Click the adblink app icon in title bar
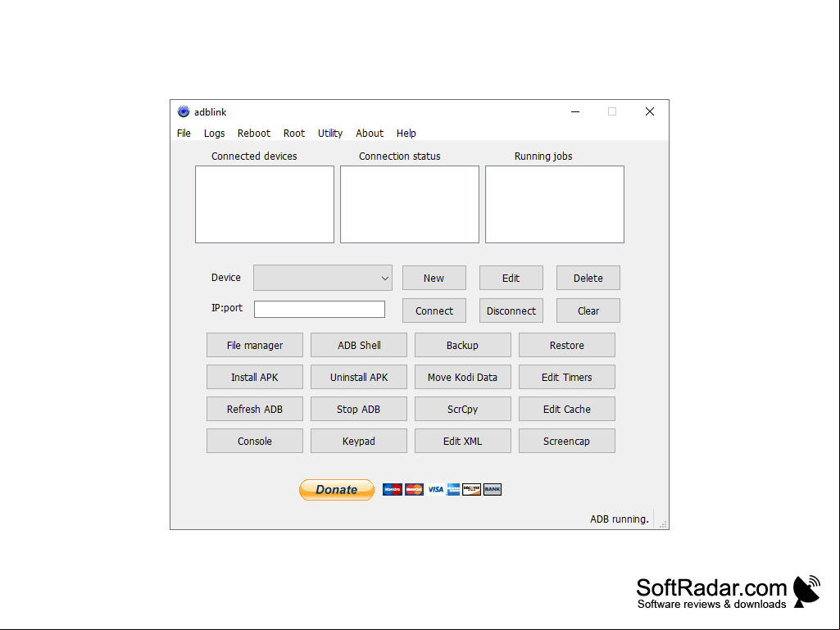This screenshot has width=840, height=630. pyautogui.click(x=184, y=111)
